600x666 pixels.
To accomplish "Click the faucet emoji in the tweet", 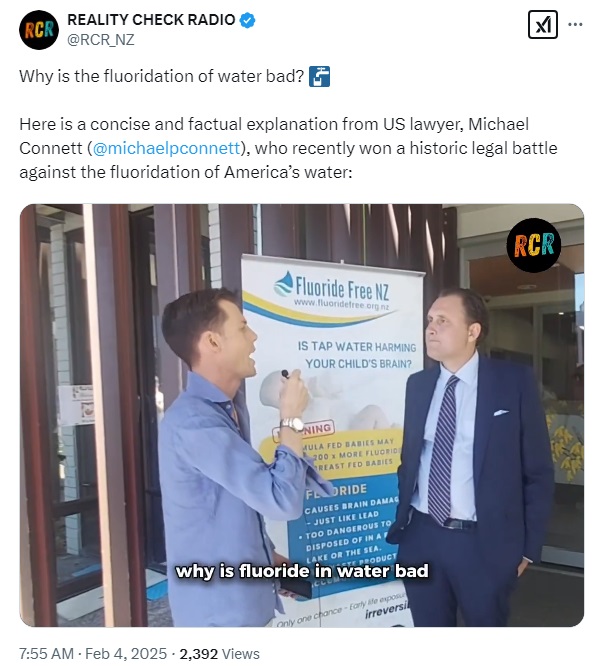I will [319, 76].
